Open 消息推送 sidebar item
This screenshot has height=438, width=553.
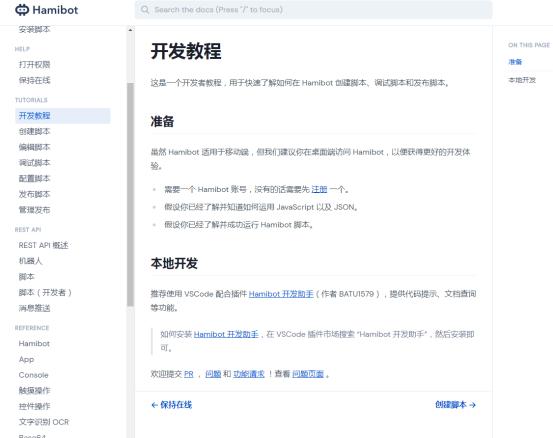point(35,308)
